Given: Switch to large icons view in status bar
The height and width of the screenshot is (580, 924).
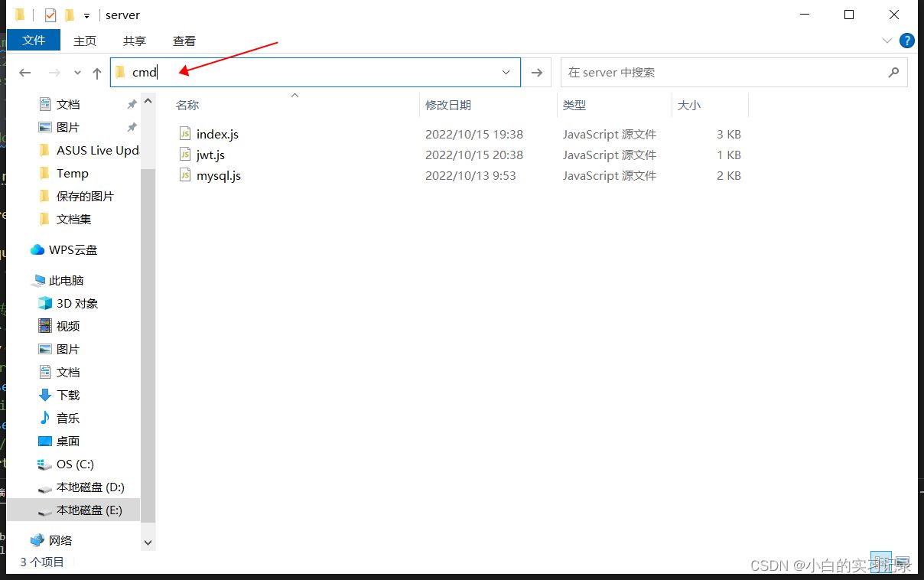Looking at the screenshot, I should coord(903,562).
